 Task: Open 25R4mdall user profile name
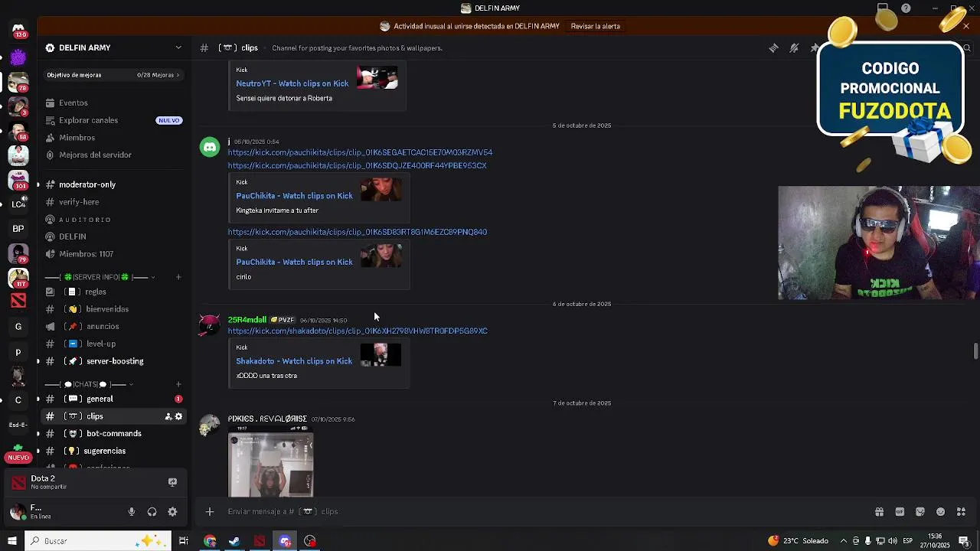(x=247, y=320)
